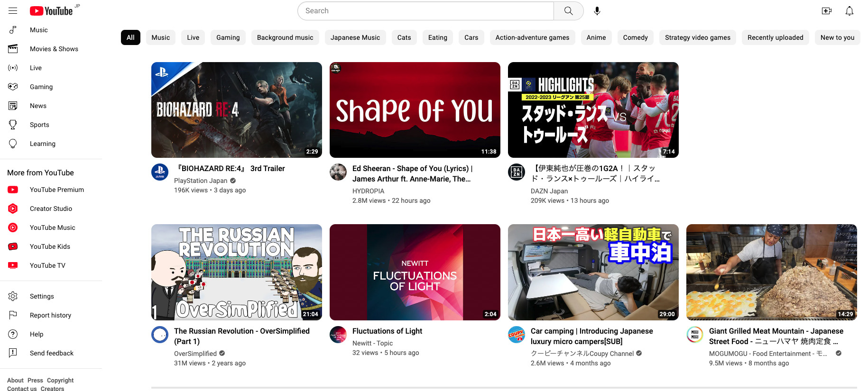Click into the Search field
This screenshot has height=391, width=868.
(425, 11)
